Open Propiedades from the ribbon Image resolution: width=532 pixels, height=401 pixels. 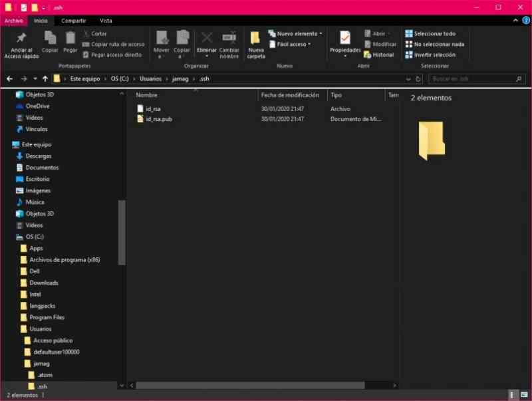click(x=344, y=41)
